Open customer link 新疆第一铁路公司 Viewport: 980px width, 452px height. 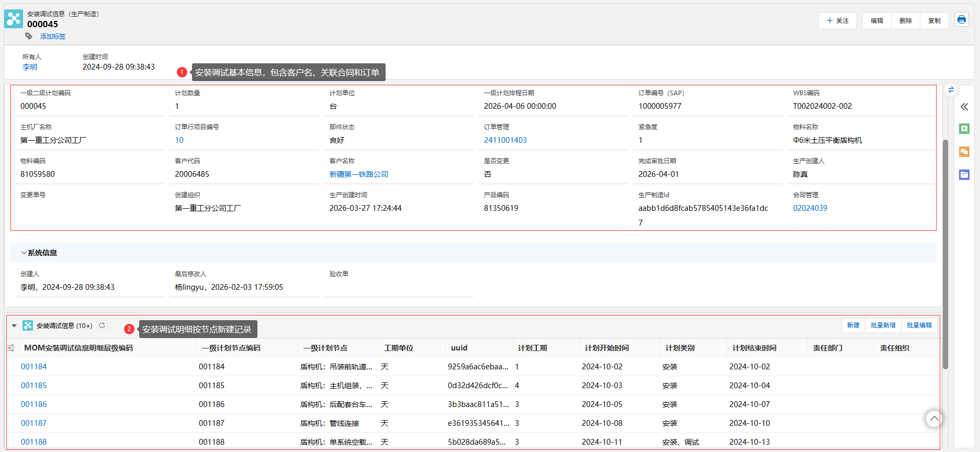pyautogui.click(x=358, y=174)
